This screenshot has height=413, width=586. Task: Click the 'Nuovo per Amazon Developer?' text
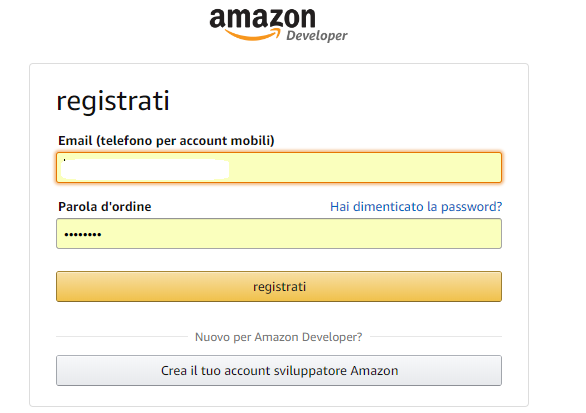coord(278,337)
